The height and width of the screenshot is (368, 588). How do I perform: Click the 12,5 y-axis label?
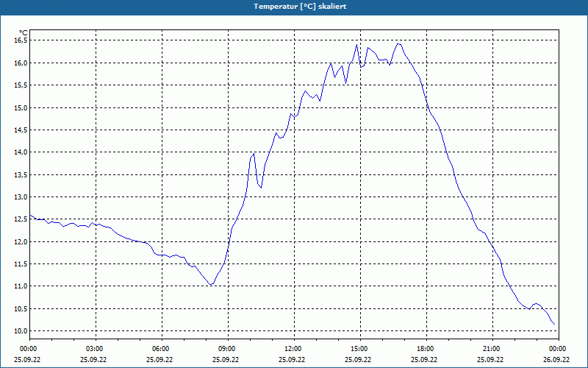pos(21,219)
